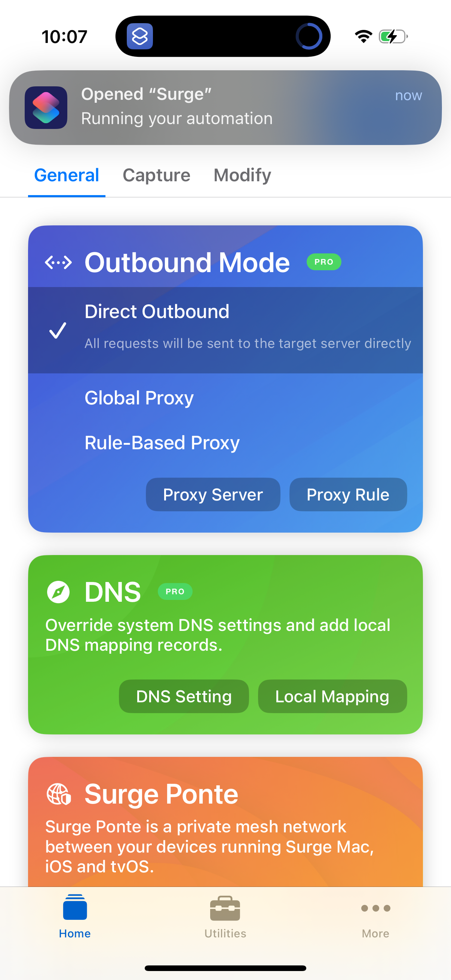Select Global Proxy outbound mode
The height and width of the screenshot is (980, 451).
(225, 398)
